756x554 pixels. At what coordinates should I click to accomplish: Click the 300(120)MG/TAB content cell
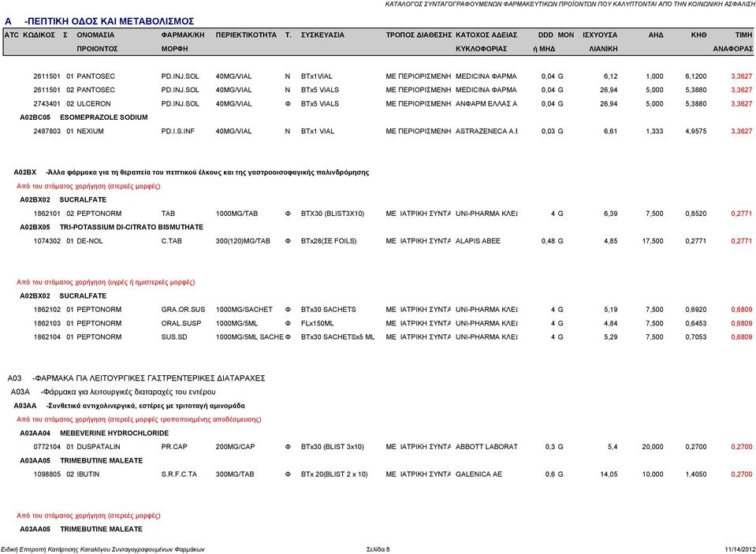click(x=243, y=241)
